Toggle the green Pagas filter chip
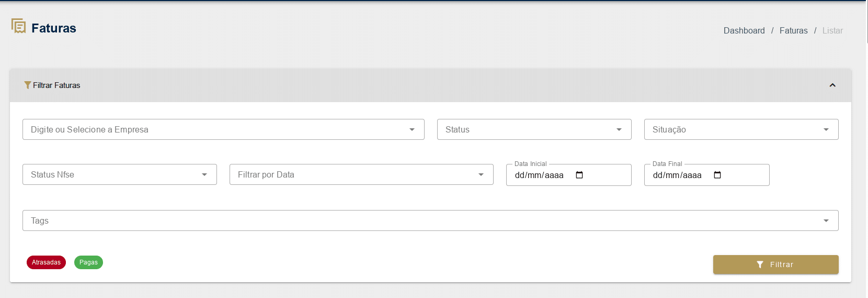 point(88,262)
